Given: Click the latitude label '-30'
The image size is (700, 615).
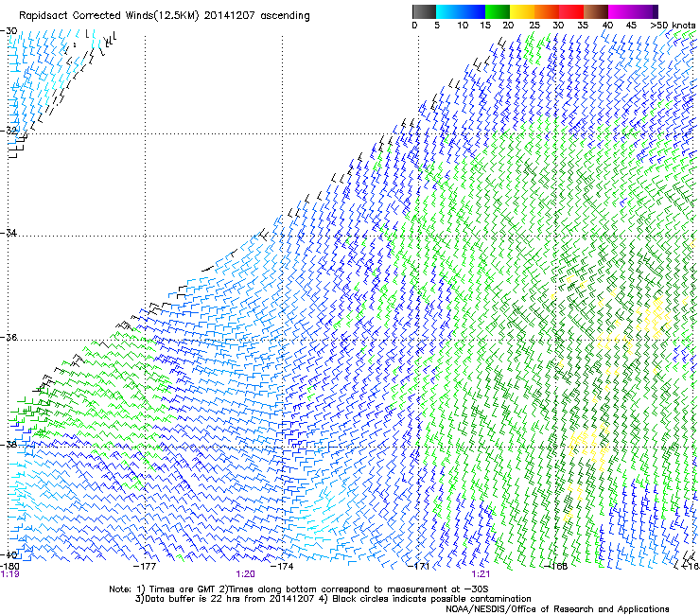Looking at the screenshot, I should [x=9, y=31].
